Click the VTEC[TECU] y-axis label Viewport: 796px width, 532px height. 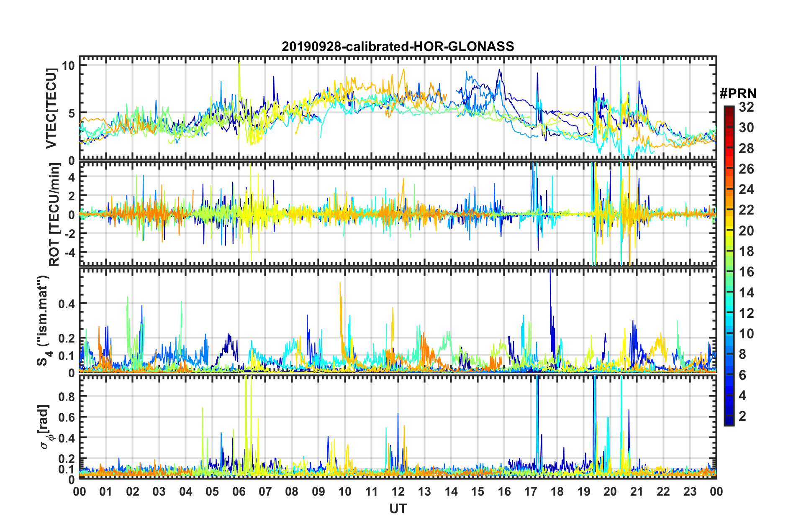(x=51, y=109)
